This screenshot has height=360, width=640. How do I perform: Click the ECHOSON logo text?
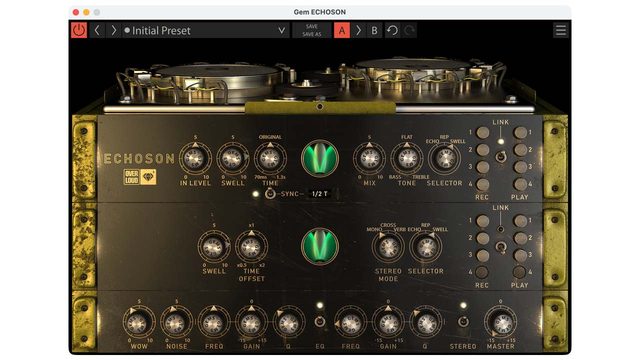tap(139, 158)
